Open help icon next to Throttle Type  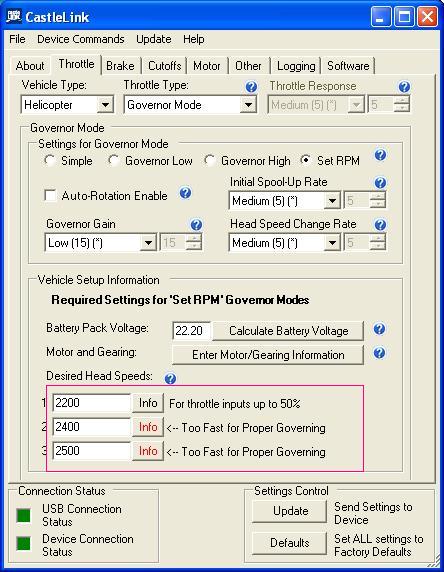[x=251, y=87]
